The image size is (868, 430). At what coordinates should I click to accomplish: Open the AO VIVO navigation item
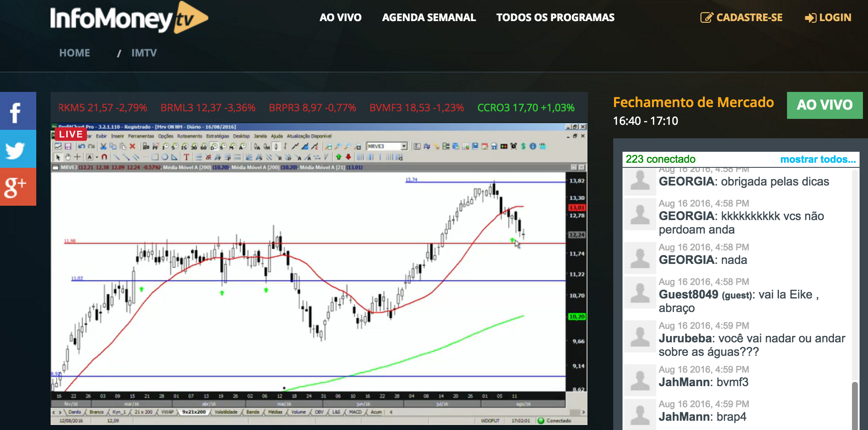click(340, 17)
